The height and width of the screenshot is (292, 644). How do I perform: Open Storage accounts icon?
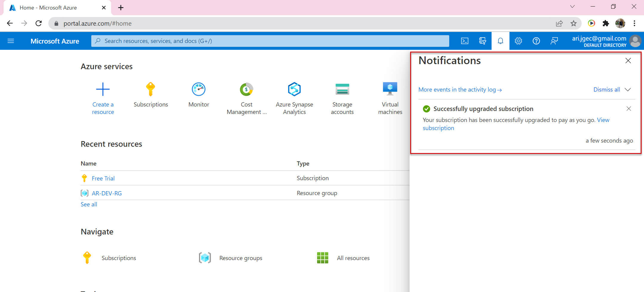342,89
